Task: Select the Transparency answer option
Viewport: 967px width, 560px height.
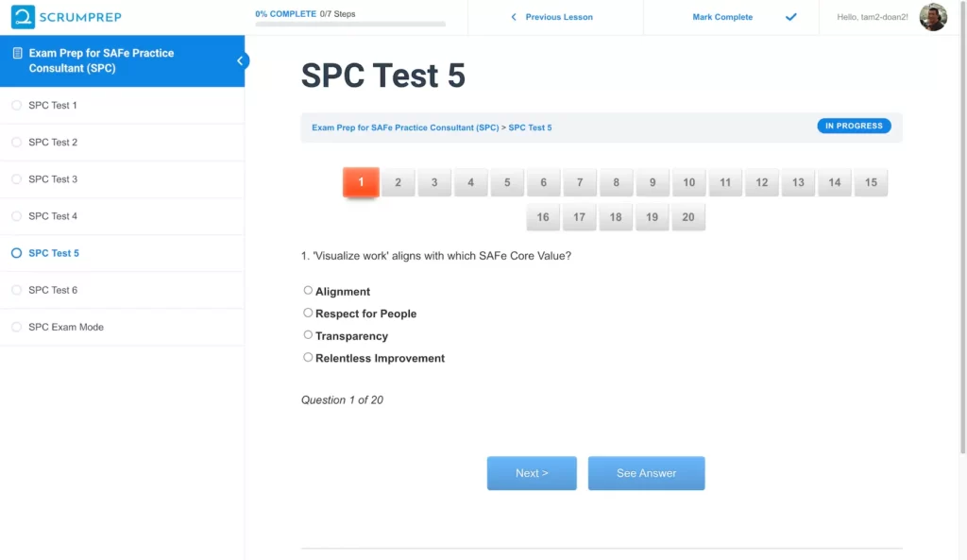Action: (308, 334)
